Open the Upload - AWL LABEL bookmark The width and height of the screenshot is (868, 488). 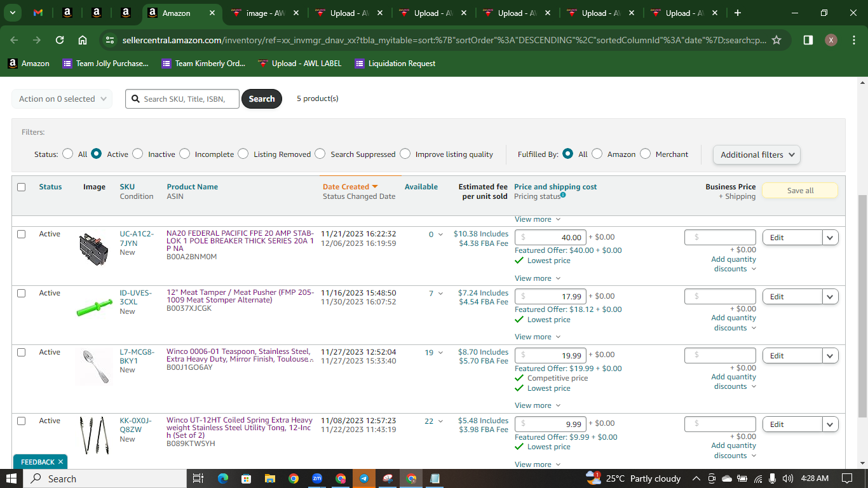tap(300, 64)
